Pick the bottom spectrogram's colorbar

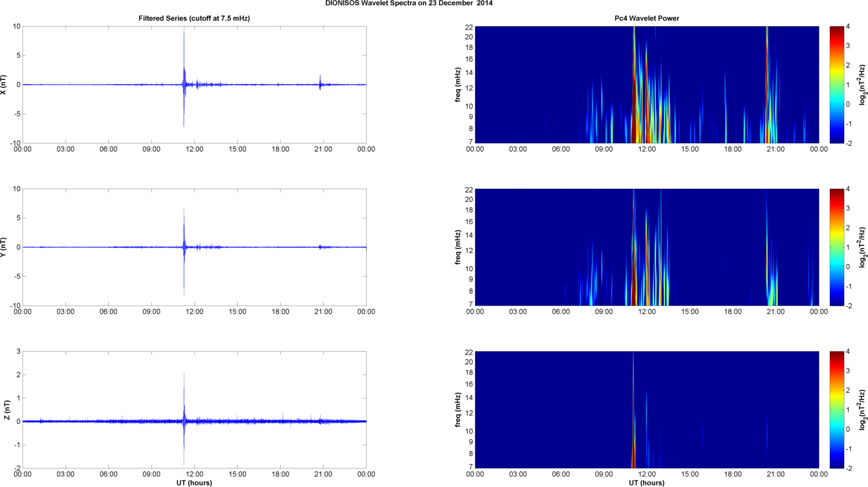click(837, 410)
